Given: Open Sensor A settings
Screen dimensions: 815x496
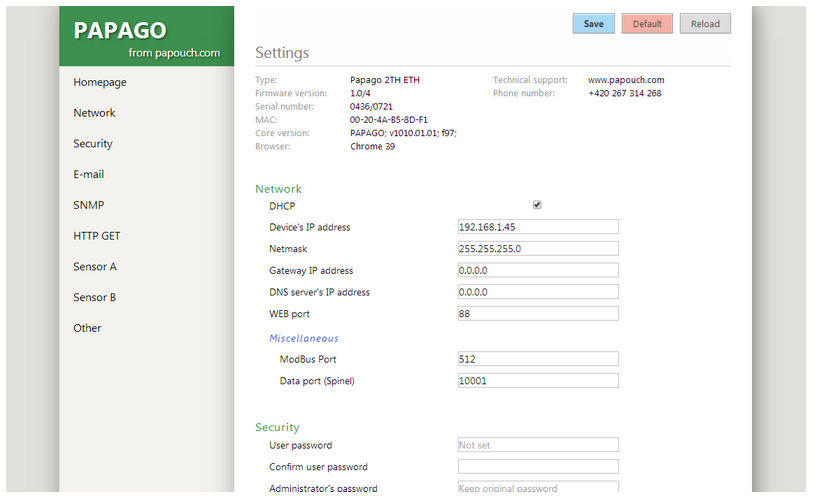Looking at the screenshot, I should pyautogui.click(x=95, y=267).
